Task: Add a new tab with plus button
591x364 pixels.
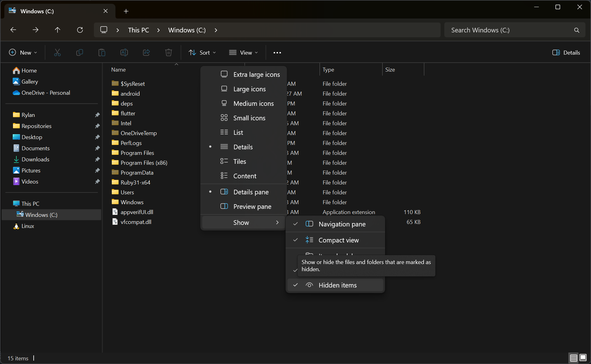Action: (126, 11)
